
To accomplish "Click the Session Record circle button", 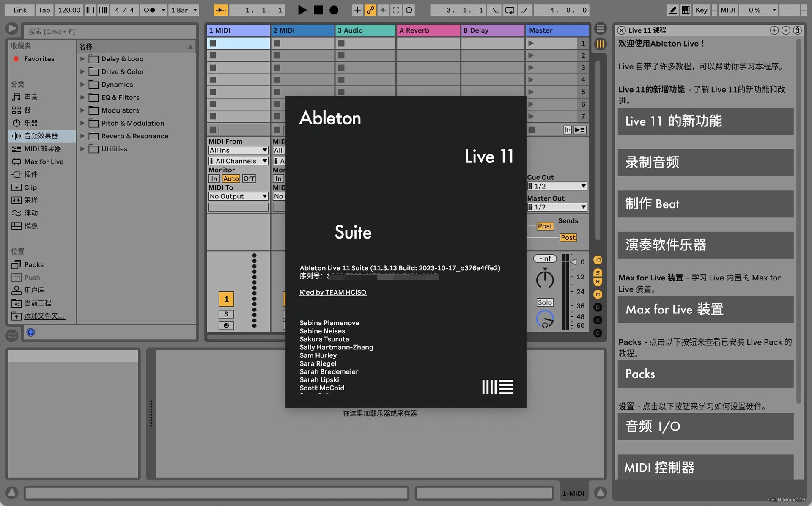I will click(x=409, y=10).
